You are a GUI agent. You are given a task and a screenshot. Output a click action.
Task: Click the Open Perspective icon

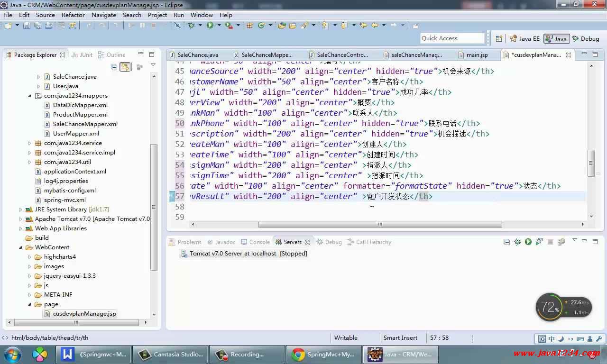pyautogui.click(x=499, y=39)
